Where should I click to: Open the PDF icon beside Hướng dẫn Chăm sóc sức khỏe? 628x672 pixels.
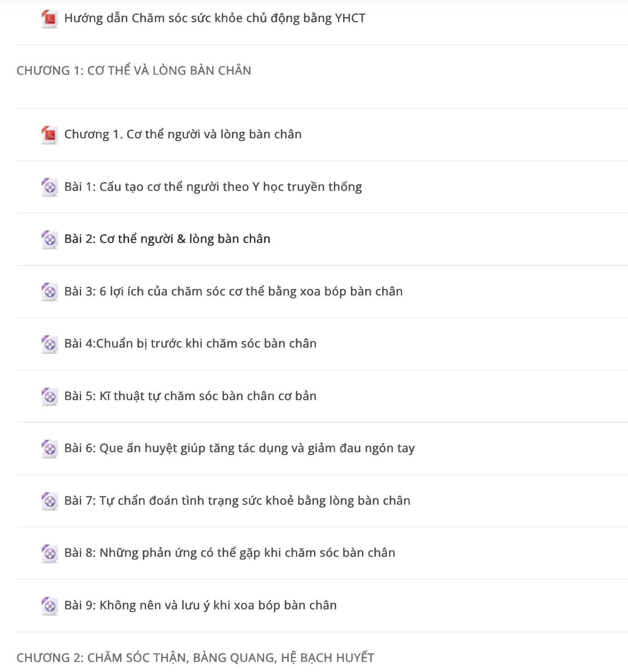click(50, 19)
